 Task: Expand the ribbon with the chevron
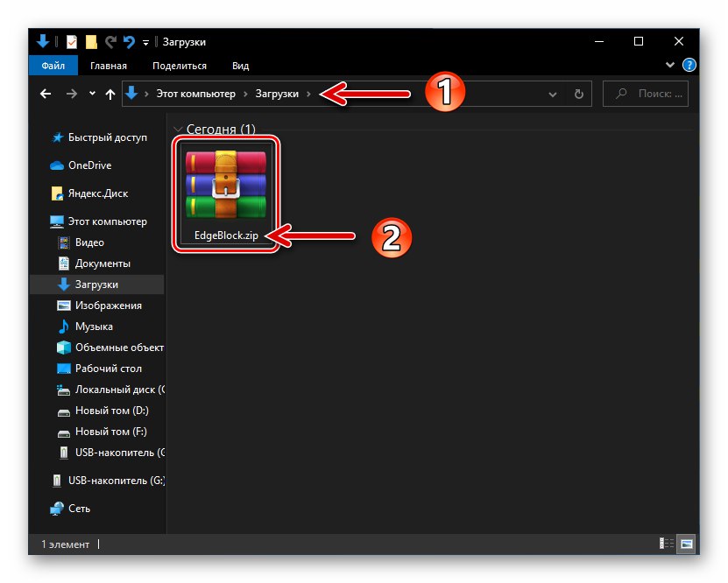pos(669,65)
